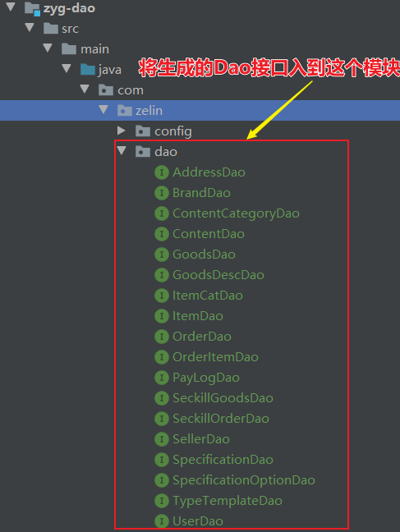Open AddressDao interface file

click(x=209, y=172)
